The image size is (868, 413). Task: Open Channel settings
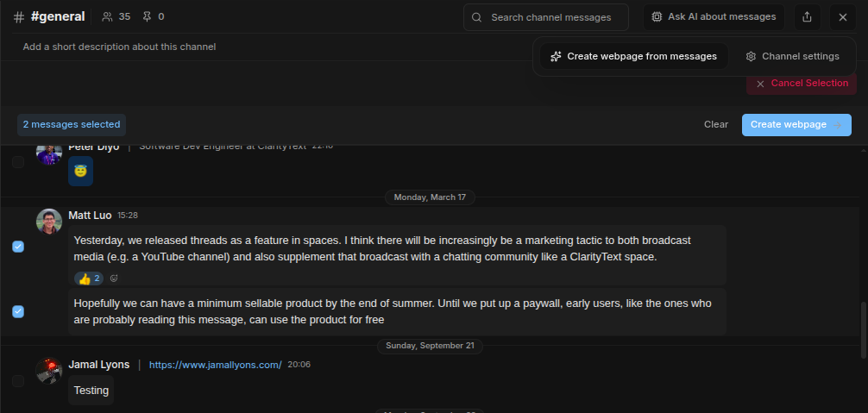(792, 56)
